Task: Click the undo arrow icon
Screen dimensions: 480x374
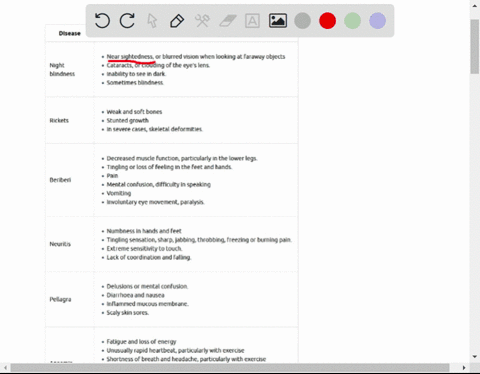Action: 102,21
